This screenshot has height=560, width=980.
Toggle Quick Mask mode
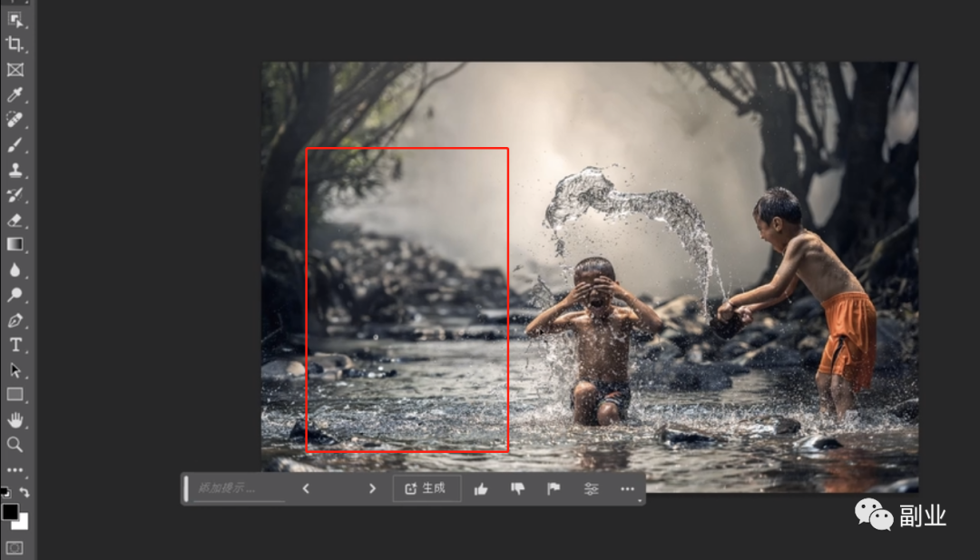tap(15, 547)
